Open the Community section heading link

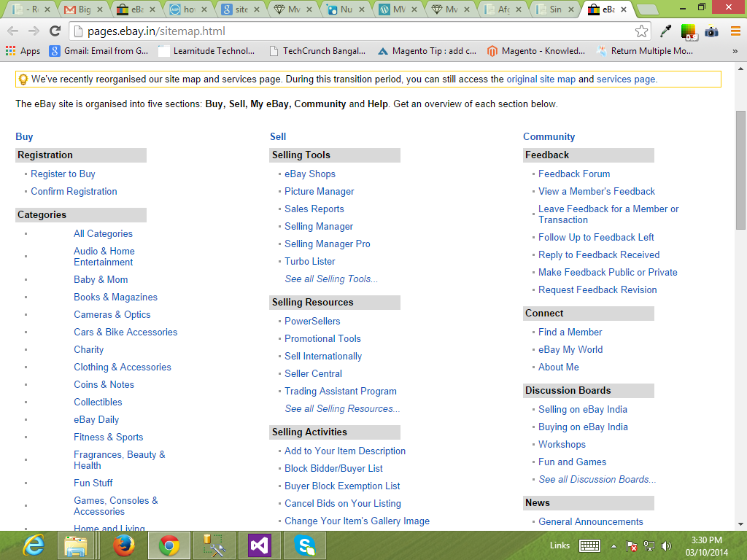[549, 136]
